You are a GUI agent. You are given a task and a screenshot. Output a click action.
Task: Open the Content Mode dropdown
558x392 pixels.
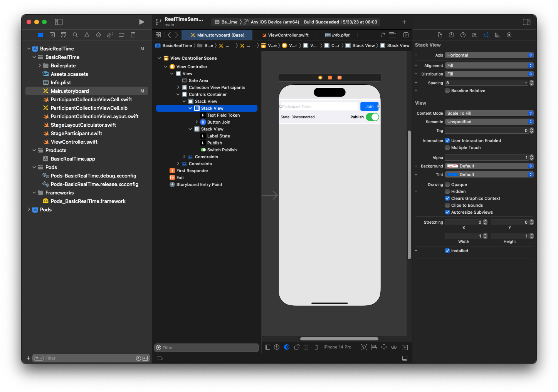489,113
